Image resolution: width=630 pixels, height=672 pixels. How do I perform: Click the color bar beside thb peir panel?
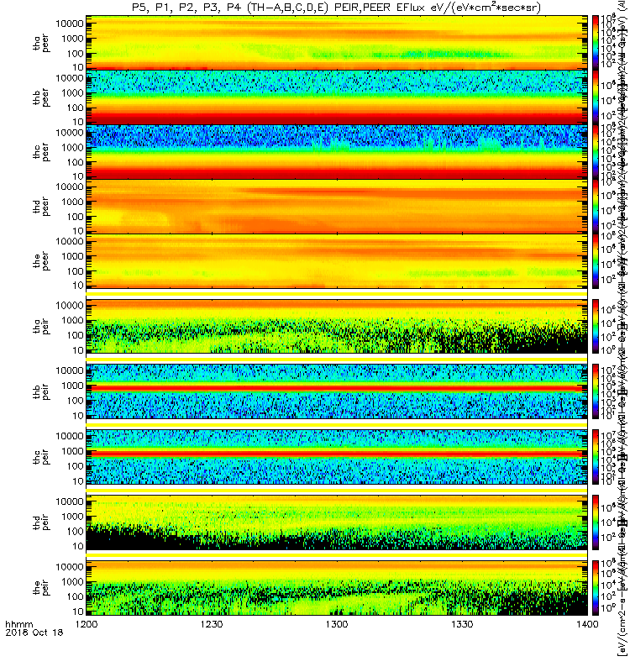596,391
